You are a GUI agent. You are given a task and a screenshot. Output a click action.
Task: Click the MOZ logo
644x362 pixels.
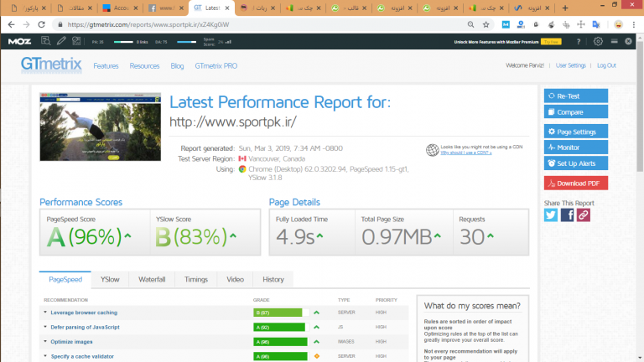click(19, 41)
